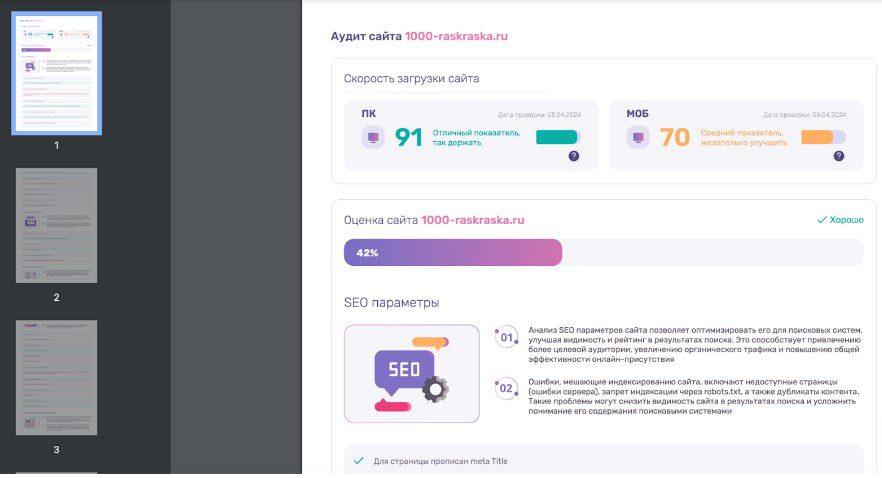
Task: Jump to the page 3 thumbnail
Action: (56, 377)
